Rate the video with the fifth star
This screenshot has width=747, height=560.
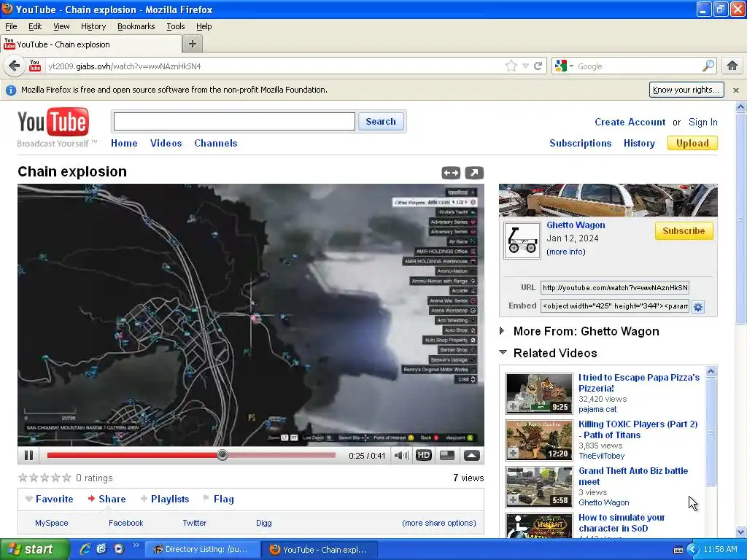(x=66, y=478)
